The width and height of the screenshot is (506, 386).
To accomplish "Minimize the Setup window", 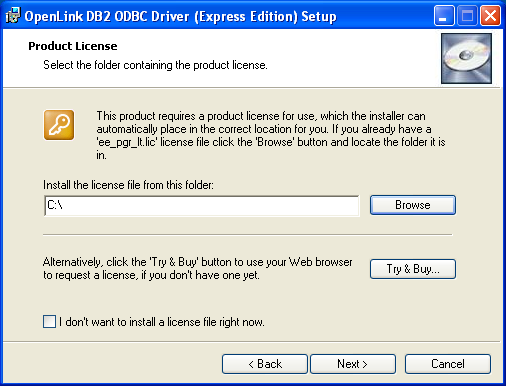I will (444, 16).
